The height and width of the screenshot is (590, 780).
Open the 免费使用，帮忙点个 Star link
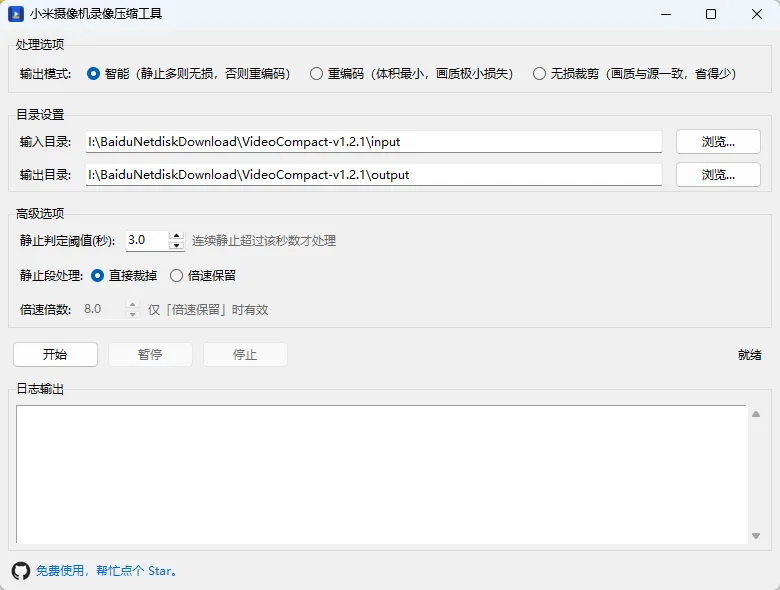click(106, 571)
